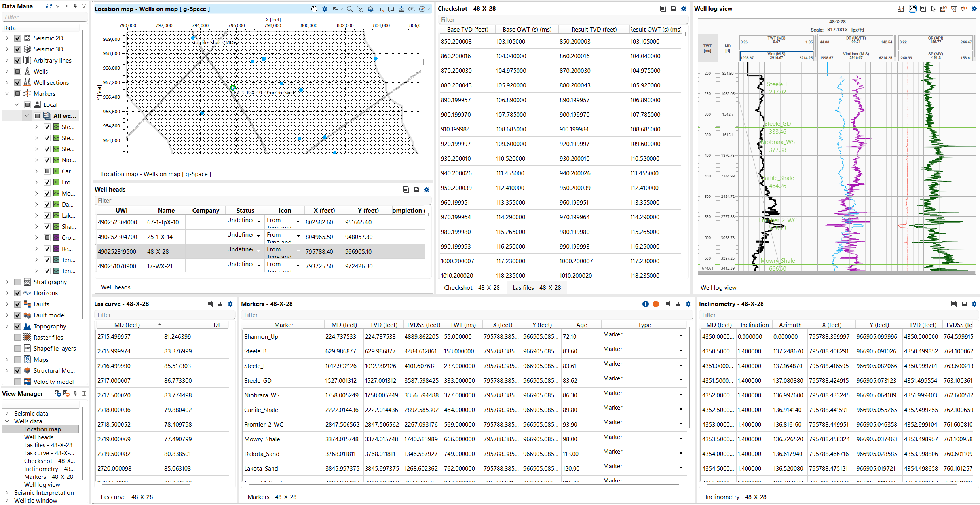Toggle the Horizons checkbox

(17, 293)
